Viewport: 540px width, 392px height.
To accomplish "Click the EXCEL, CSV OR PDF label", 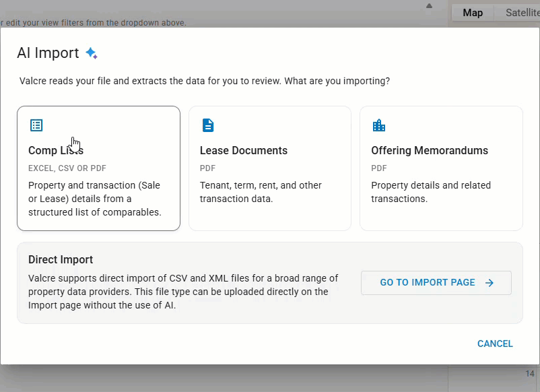I will pos(67,168).
